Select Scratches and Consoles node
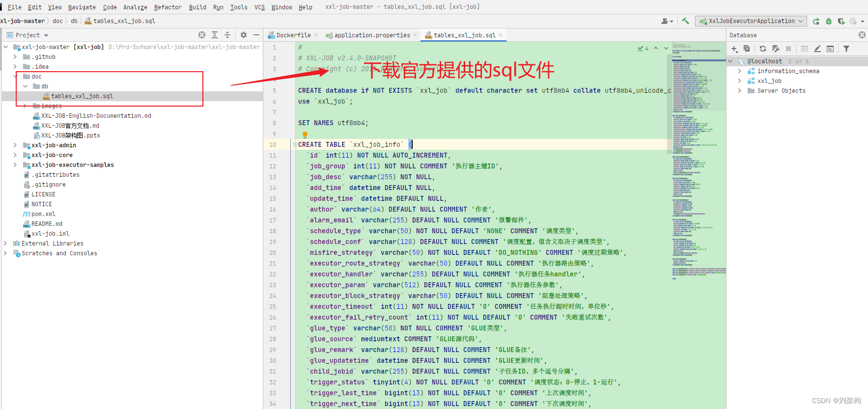This screenshot has height=409, width=868. pos(59,253)
